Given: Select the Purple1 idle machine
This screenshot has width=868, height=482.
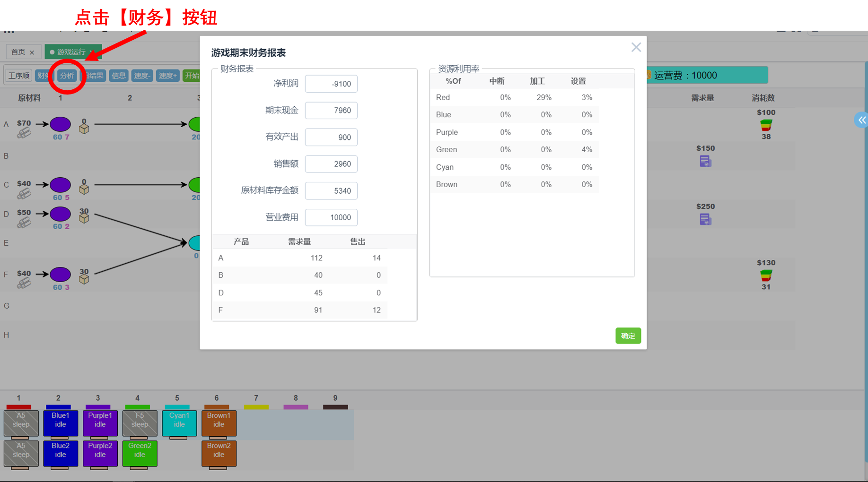Looking at the screenshot, I should (100, 423).
